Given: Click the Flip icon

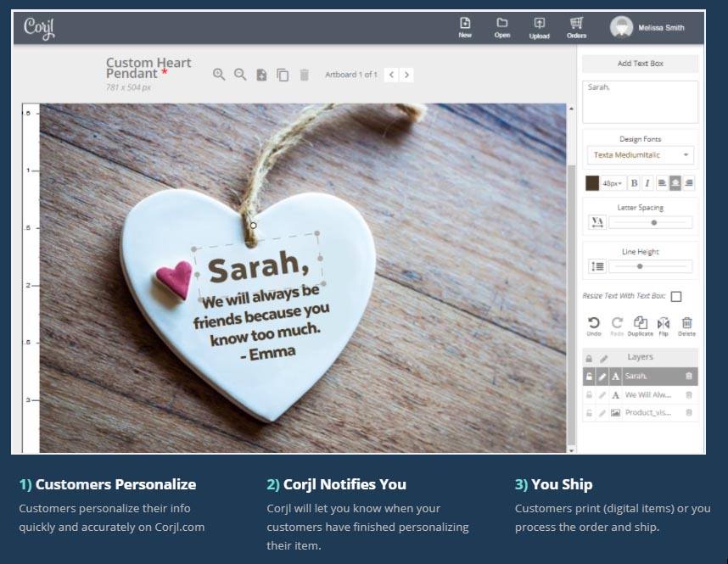Looking at the screenshot, I should click(664, 327).
